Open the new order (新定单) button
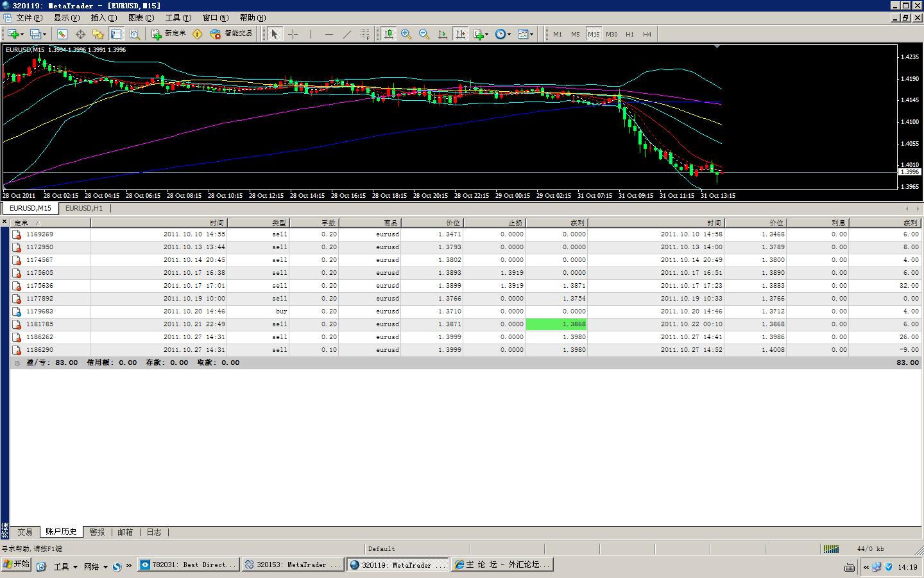 coord(169,34)
